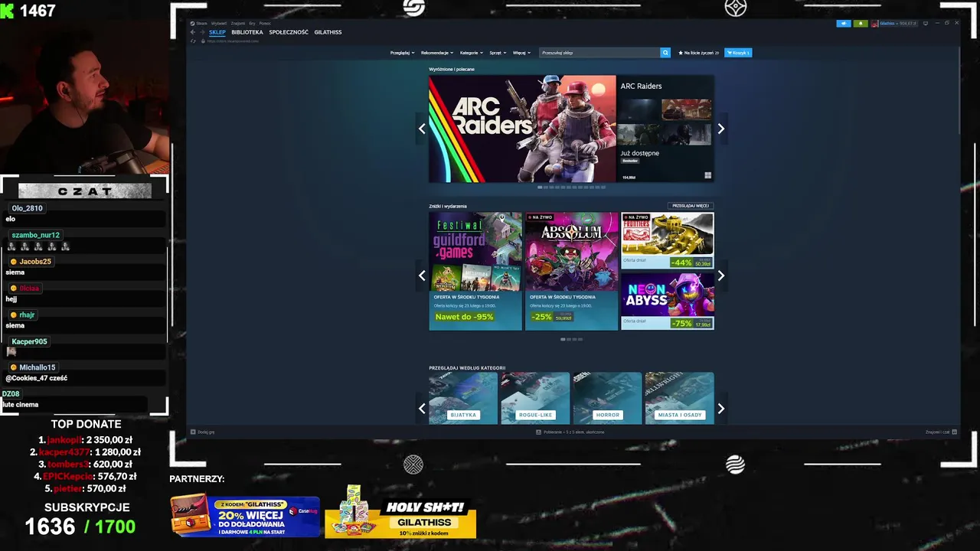Expand the Więcej dropdown
Image resolution: width=980 pixels, height=551 pixels.
(521, 53)
